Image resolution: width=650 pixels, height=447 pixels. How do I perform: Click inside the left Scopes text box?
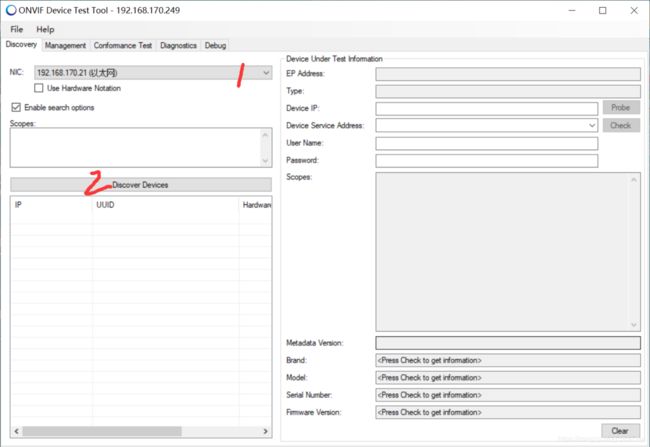(136, 148)
